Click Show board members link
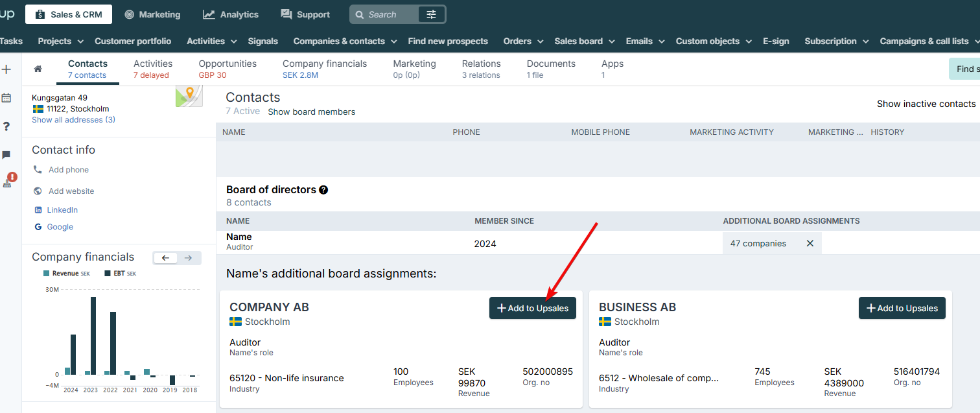Image resolution: width=980 pixels, height=413 pixels. point(312,112)
